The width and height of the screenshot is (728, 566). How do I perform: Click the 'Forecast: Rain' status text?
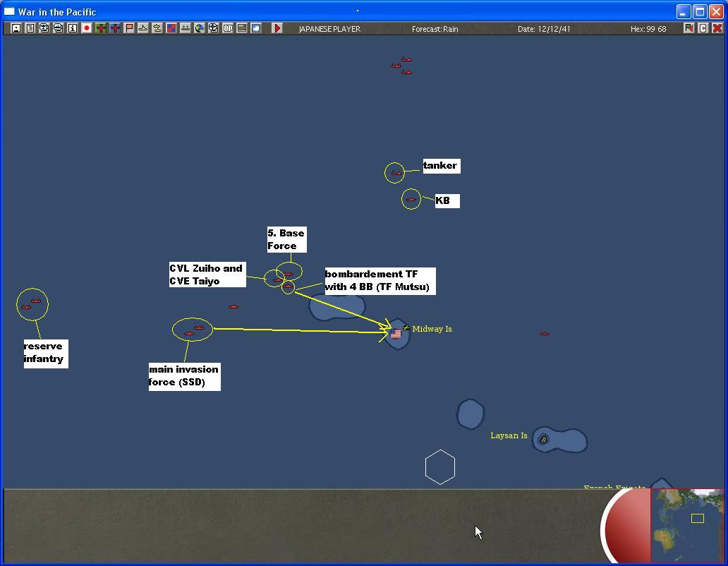(435, 29)
